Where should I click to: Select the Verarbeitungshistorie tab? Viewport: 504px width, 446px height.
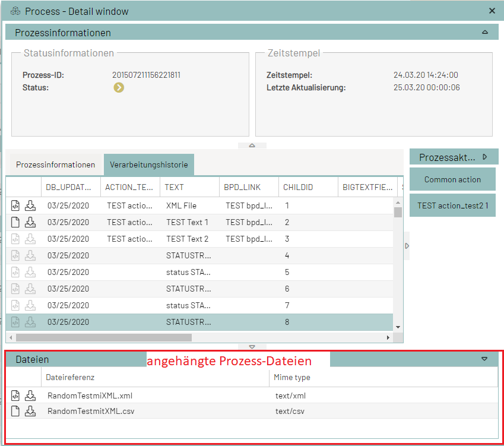tap(148, 165)
